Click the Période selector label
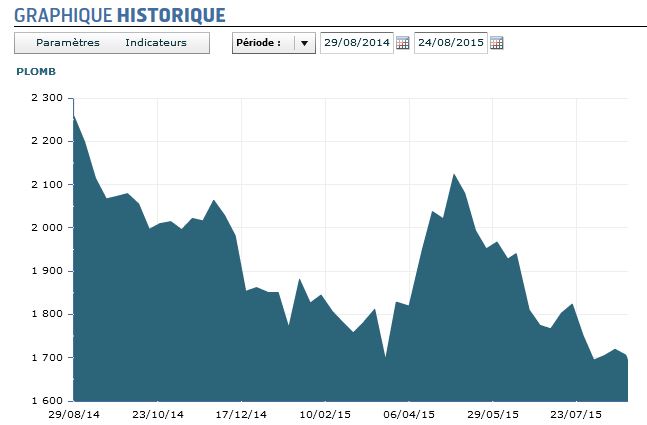Viewport: 647px width, 425px height. [x=259, y=43]
